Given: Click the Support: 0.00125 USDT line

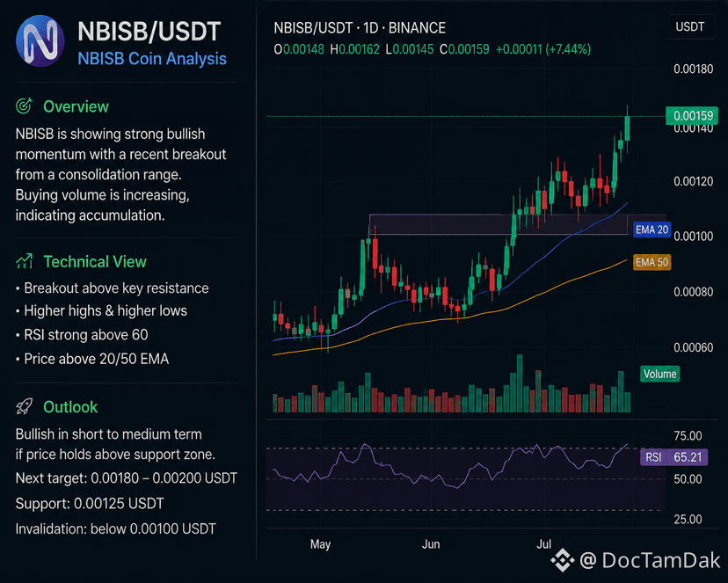Looking at the screenshot, I should click(90, 504).
